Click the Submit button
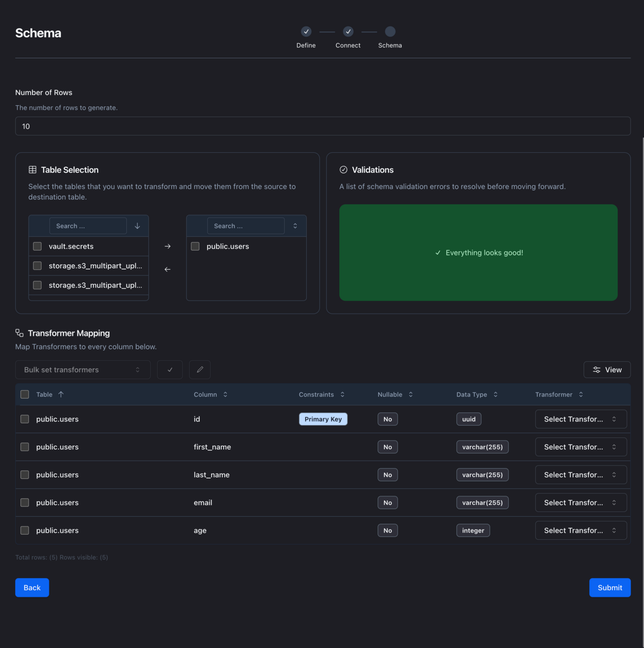 coord(610,588)
